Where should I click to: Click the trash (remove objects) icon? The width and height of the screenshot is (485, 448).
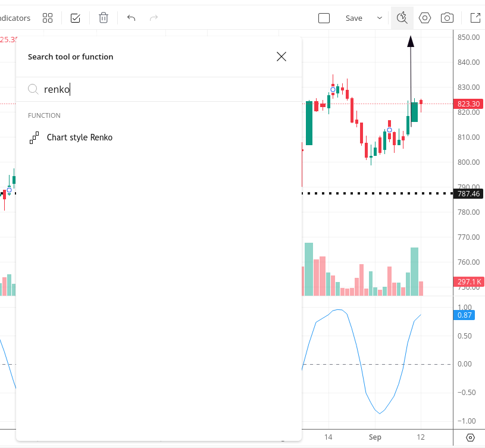pos(104,18)
